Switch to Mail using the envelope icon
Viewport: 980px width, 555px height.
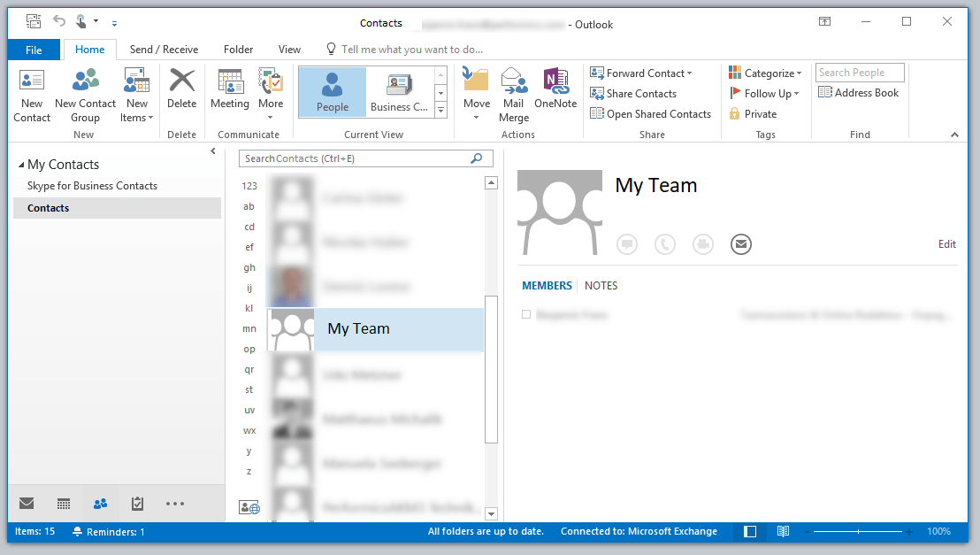click(26, 503)
